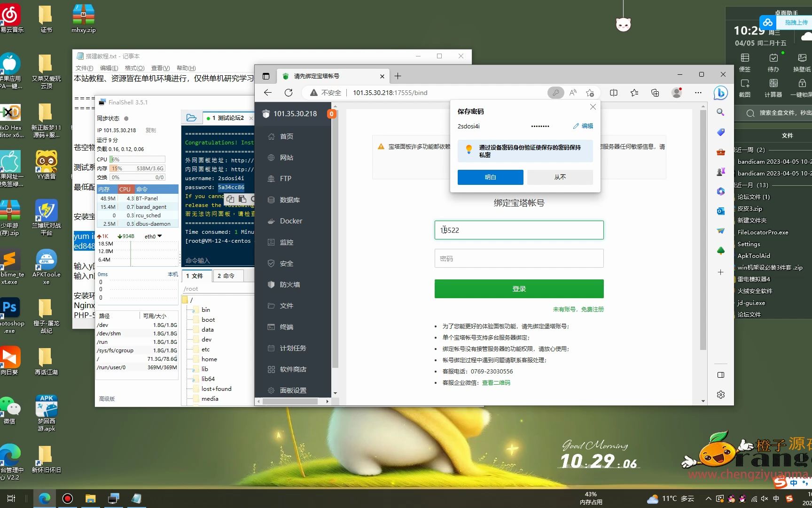Screen dimensions: 812x508
Task: Click the 从不 button
Action: pos(560,177)
